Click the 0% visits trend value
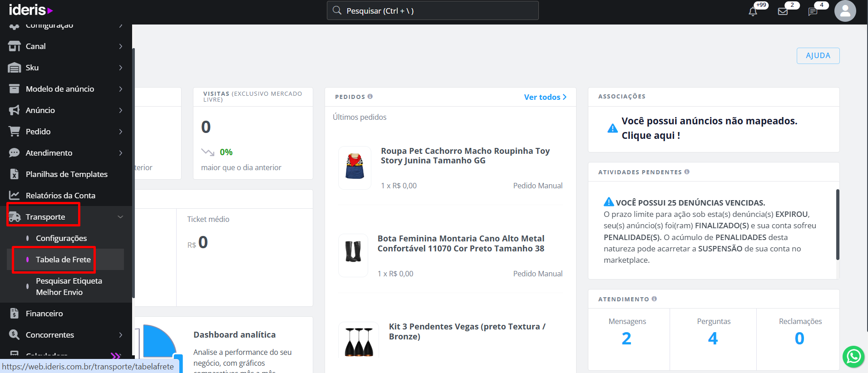The image size is (868, 373). tap(226, 152)
